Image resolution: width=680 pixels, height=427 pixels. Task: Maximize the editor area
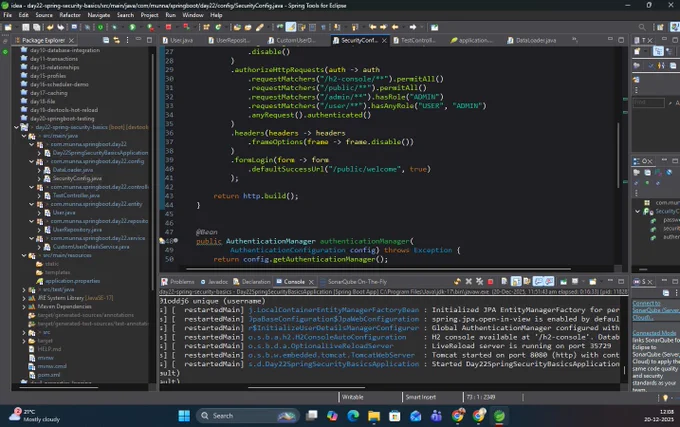(x=621, y=40)
